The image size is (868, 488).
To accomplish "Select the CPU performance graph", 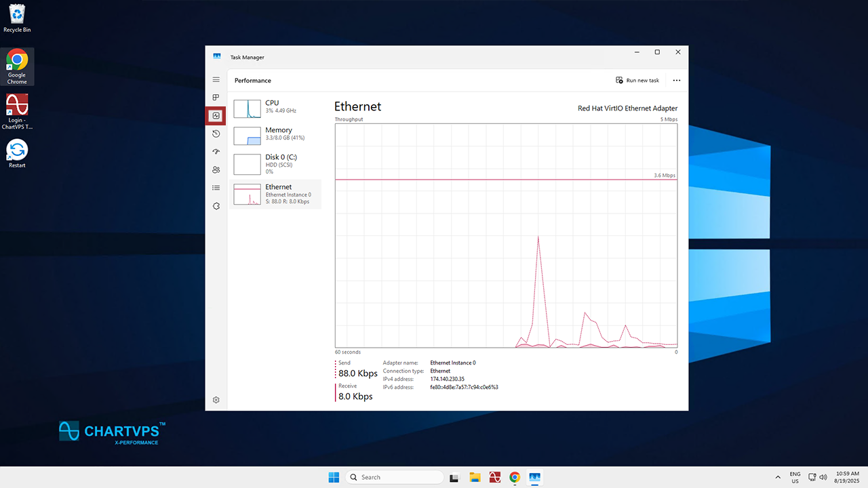I will [x=248, y=108].
